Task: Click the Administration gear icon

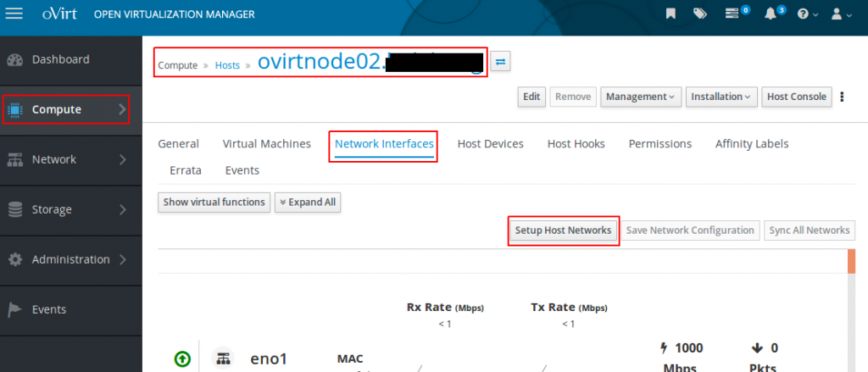Action: tap(14, 259)
